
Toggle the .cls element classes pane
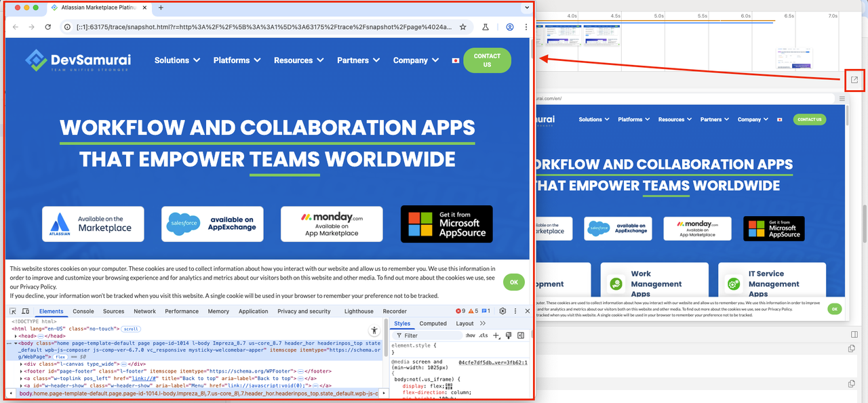tap(483, 335)
